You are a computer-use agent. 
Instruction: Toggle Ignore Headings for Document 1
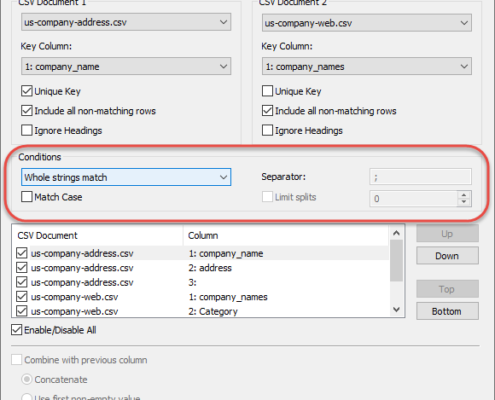(x=27, y=130)
